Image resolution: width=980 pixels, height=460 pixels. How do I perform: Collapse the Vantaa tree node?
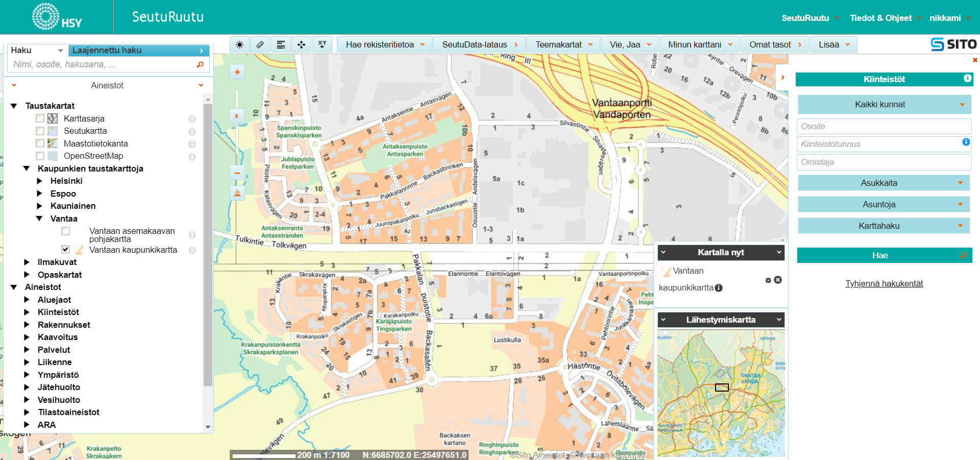click(x=39, y=219)
